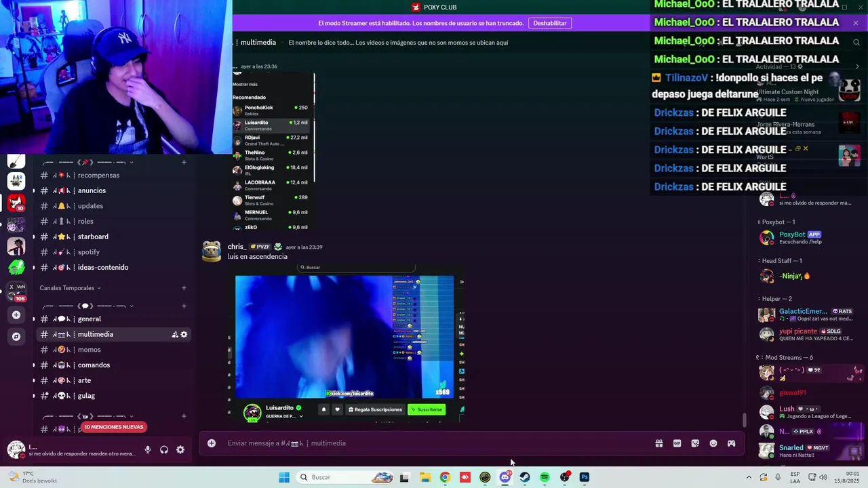
Task: Open Spotify from taskbar
Action: [545, 477]
